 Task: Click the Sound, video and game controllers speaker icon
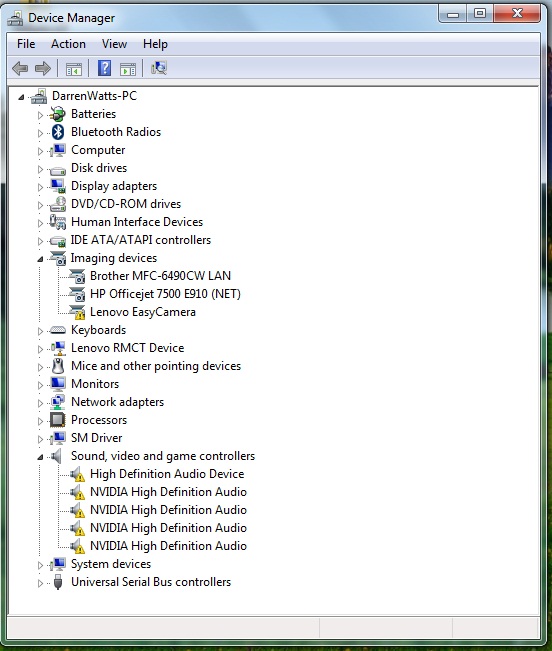pyautogui.click(x=57, y=456)
